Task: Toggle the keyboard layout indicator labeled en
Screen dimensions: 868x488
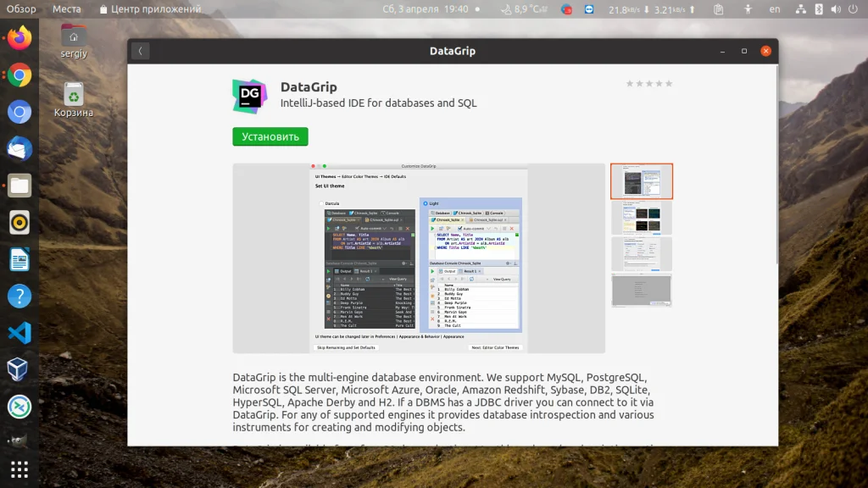Action: click(775, 8)
